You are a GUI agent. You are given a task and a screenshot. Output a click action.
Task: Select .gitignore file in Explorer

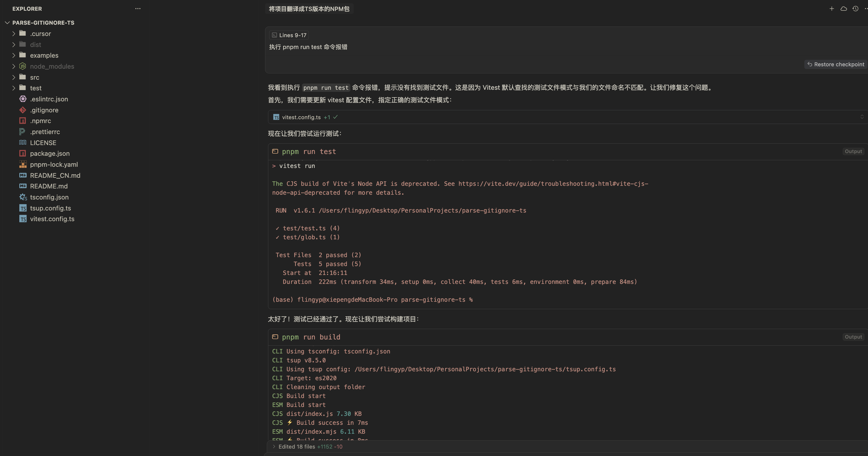[44, 110]
